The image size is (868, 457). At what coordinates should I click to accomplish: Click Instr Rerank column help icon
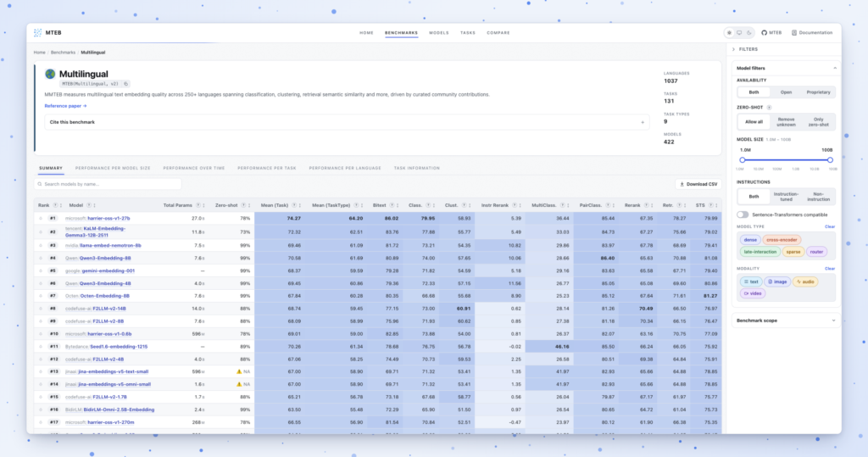click(515, 205)
